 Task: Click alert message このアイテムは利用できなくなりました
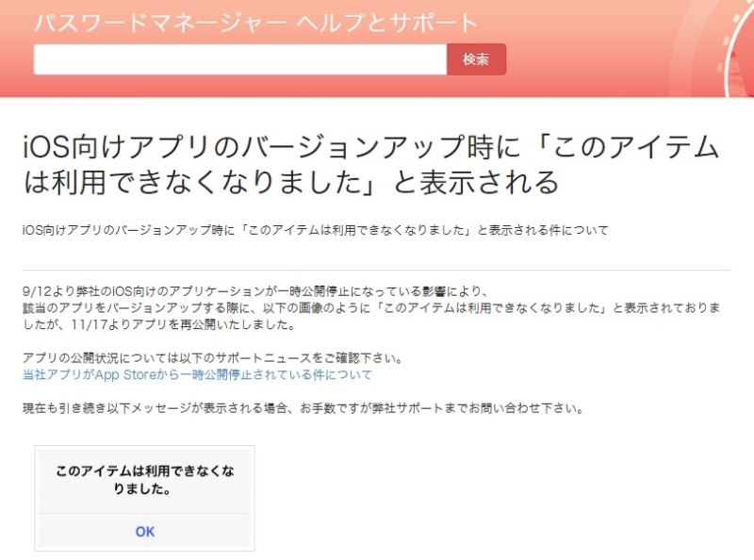click(144, 480)
